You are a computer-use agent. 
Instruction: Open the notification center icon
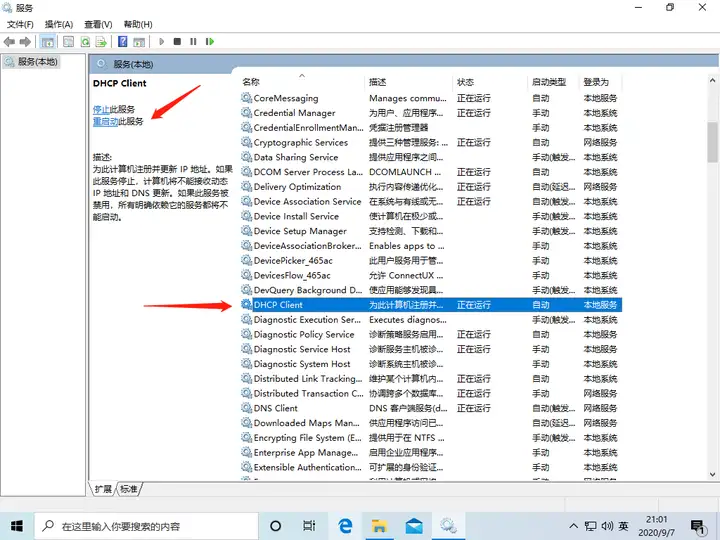coord(698,527)
